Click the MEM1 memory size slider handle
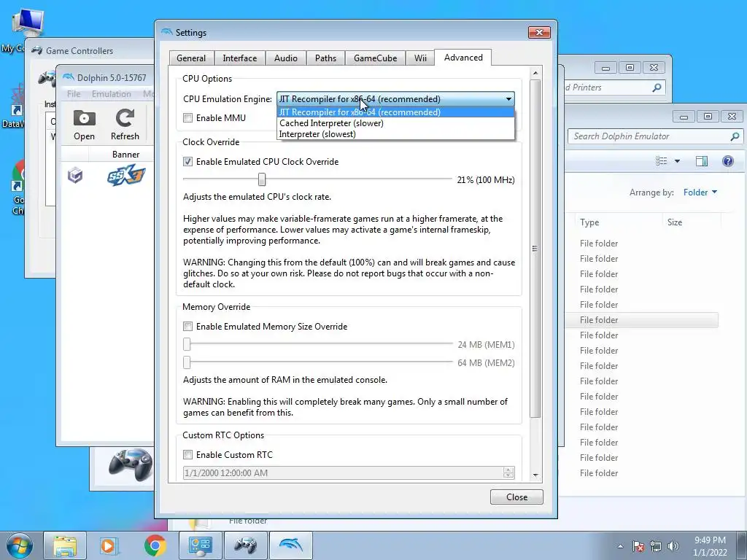This screenshot has width=747, height=560. tap(187, 344)
